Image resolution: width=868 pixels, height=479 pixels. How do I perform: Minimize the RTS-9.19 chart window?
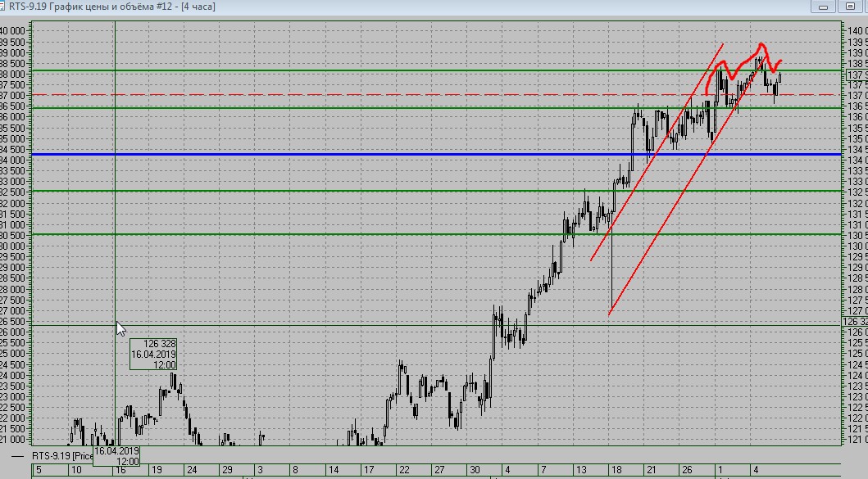click(823, 7)
